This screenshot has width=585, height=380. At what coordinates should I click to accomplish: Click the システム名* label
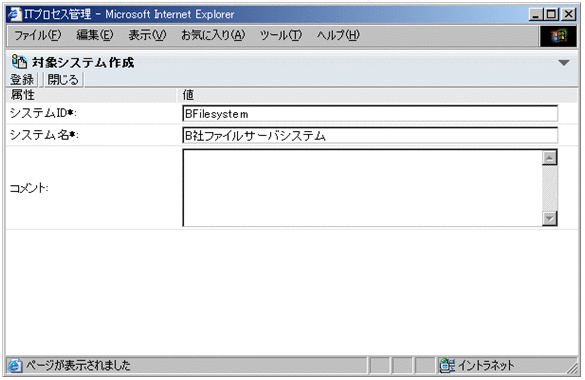click(44, 135)
